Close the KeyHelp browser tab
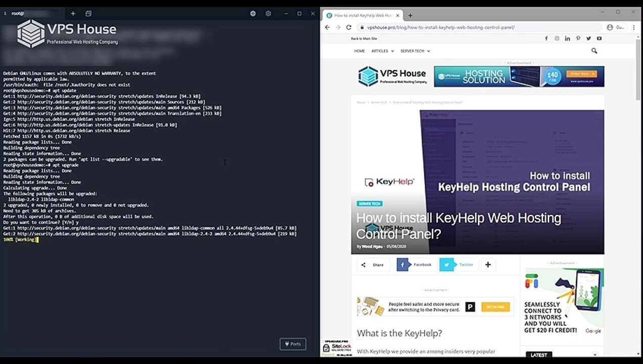Screen dimensions: 643x364 pos(397,16)
